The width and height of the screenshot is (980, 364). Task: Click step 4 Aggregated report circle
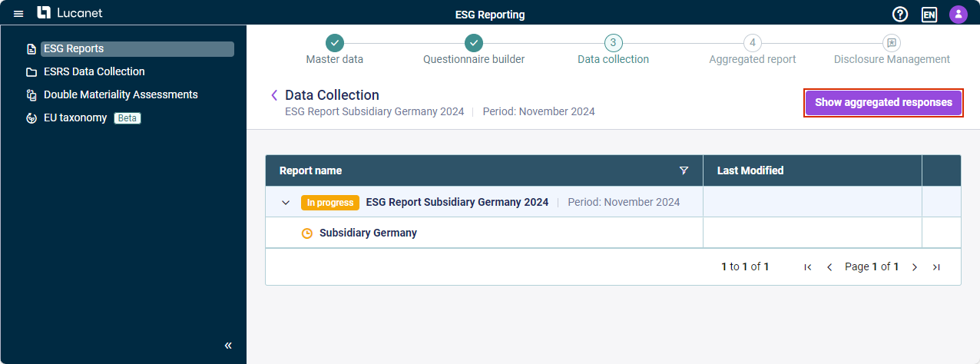[x=753, y=43]
